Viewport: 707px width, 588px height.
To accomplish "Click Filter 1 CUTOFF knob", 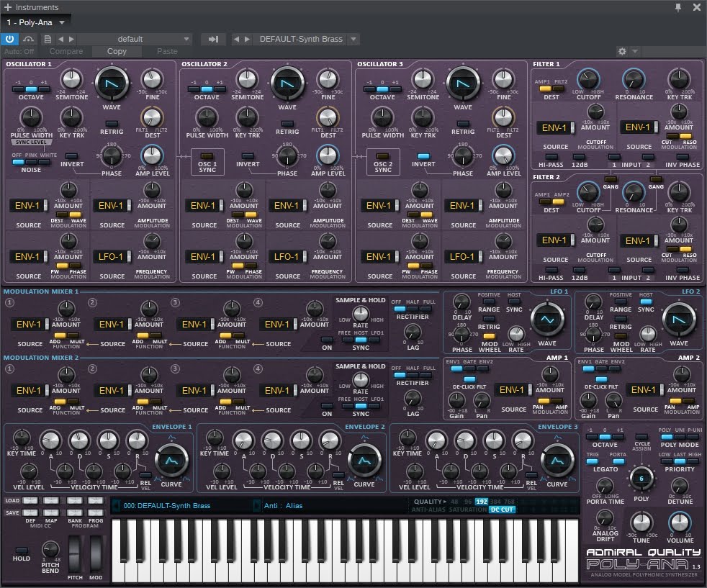I will (x=588, y=80).
